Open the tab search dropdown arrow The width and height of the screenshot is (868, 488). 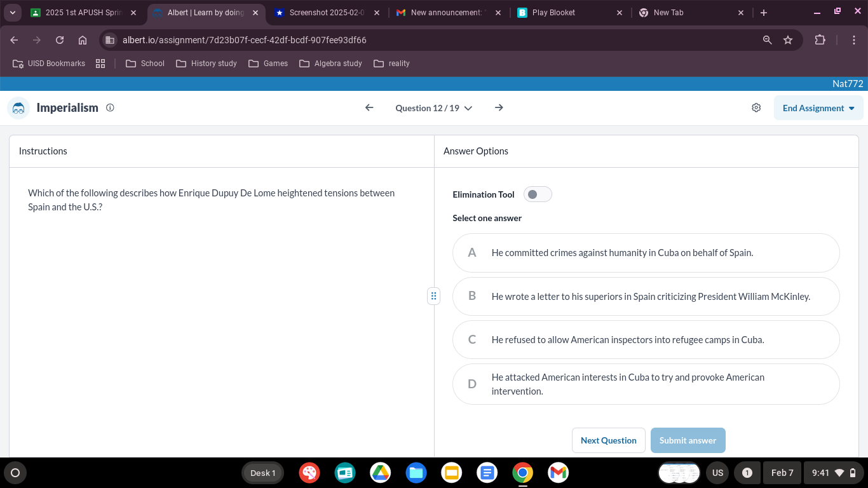click(13, 13)
